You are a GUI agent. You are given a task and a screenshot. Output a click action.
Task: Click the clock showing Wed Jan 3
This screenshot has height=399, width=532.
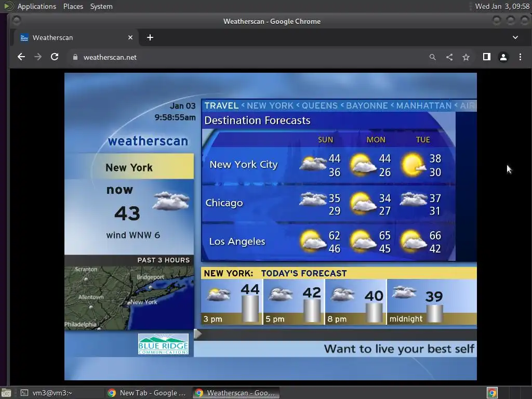502,6
